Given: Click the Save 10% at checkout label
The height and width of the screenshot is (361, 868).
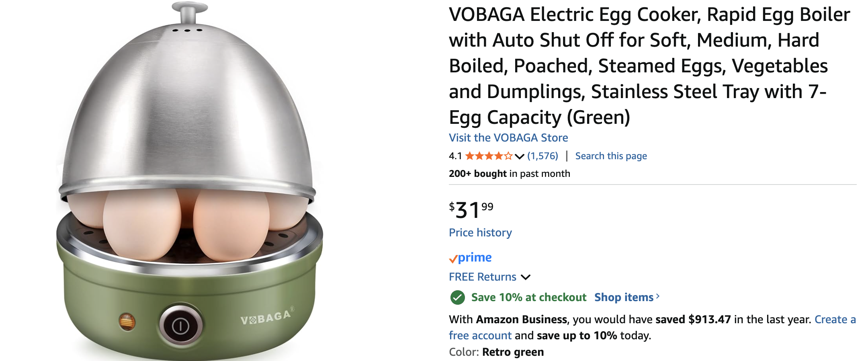Looking at the screenshot, I should [528, 297].
